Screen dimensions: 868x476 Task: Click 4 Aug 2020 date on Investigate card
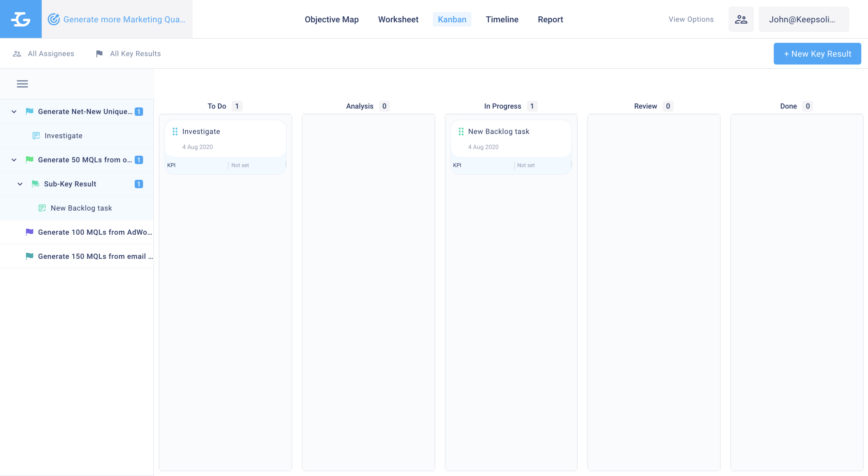[x=197, y=147]
